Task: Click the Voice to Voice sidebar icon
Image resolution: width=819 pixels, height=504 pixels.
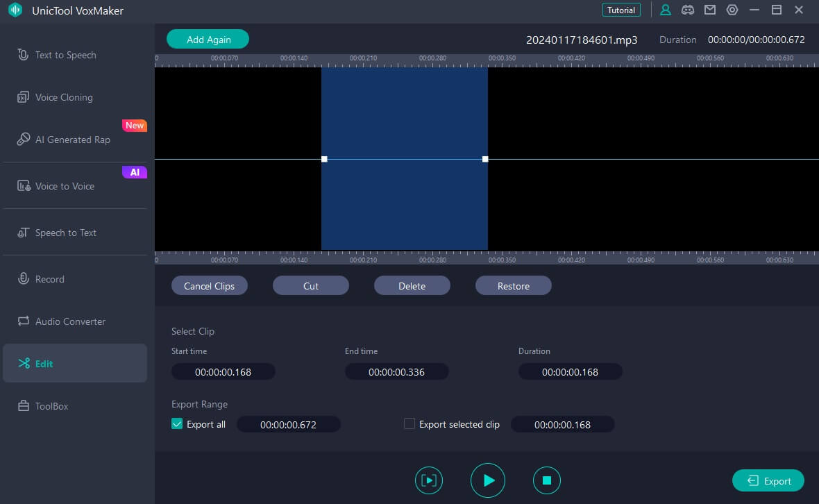Action: (24, 186)
